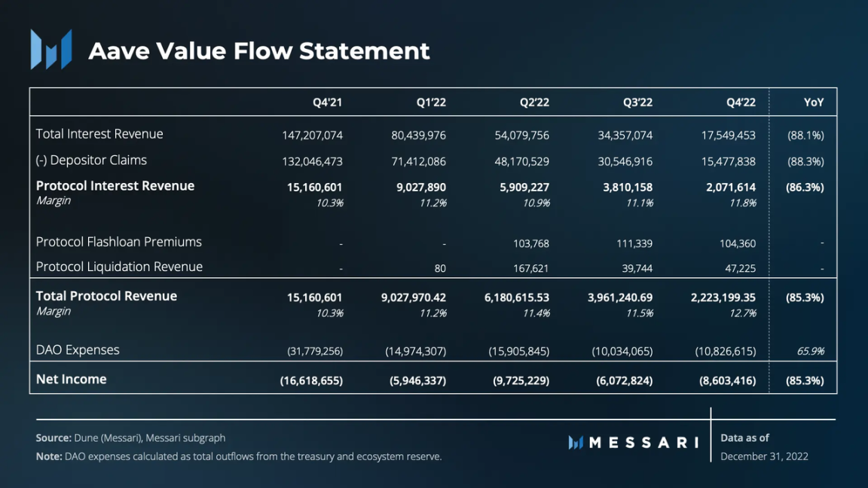Screen dimensions: 868x488
Task: Click the Q3'22 column header
Action: (x=637, y=102)
